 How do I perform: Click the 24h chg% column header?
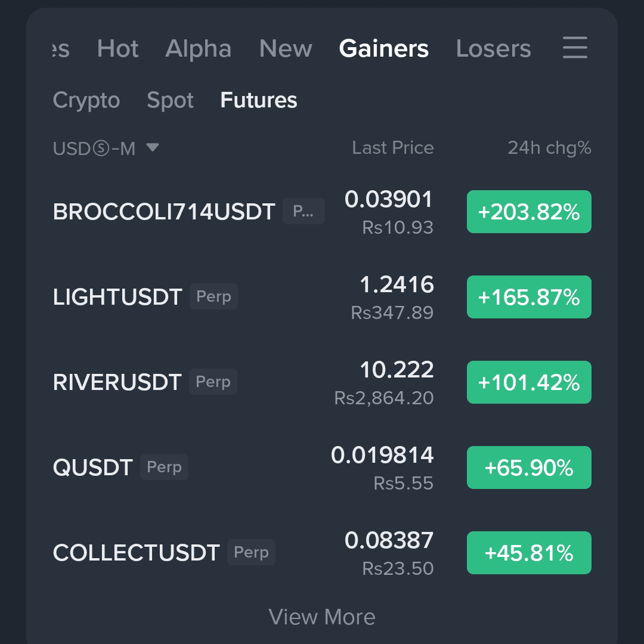[549, 148]
